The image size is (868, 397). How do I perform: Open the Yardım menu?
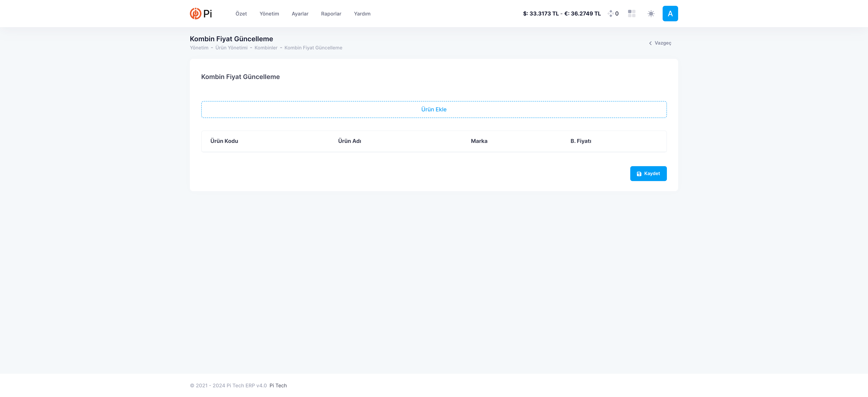tap(362, 14)
